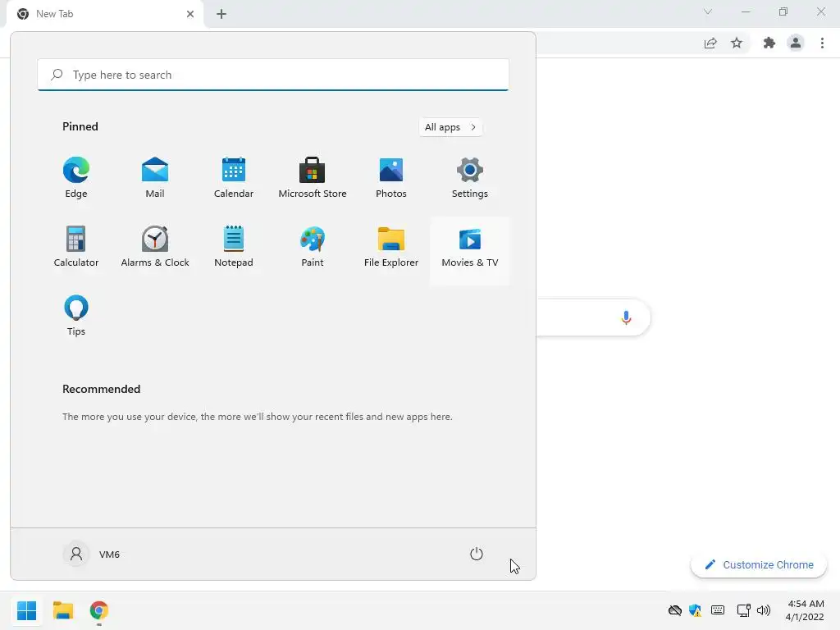Launch Movies & TV app

pyautogui.click(x=470, y=250)
